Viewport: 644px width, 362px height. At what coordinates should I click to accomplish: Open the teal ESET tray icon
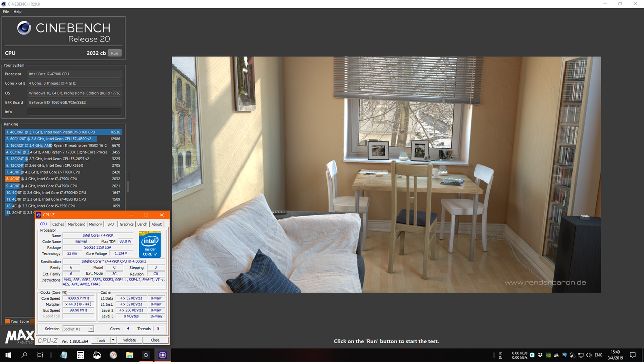[532, 355]
